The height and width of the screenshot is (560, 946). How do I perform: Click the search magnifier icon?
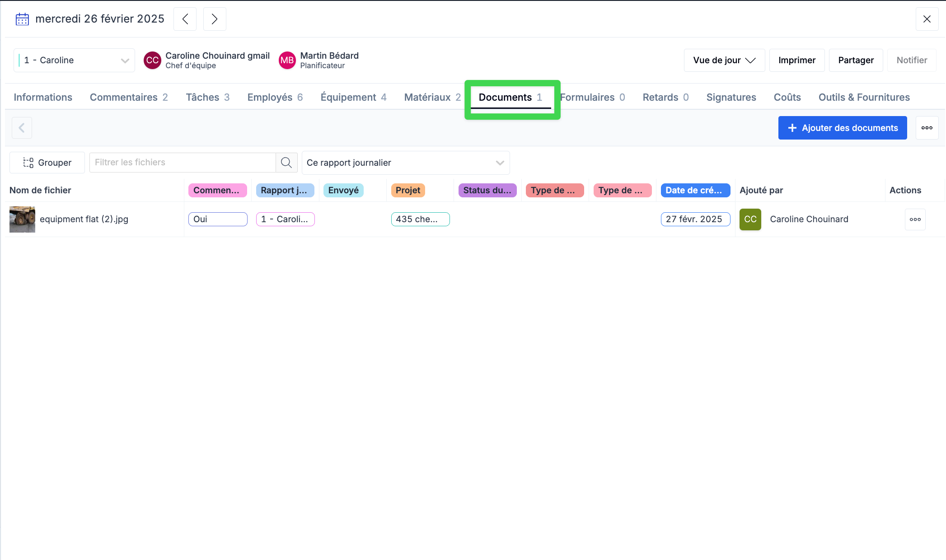point(286,163)
